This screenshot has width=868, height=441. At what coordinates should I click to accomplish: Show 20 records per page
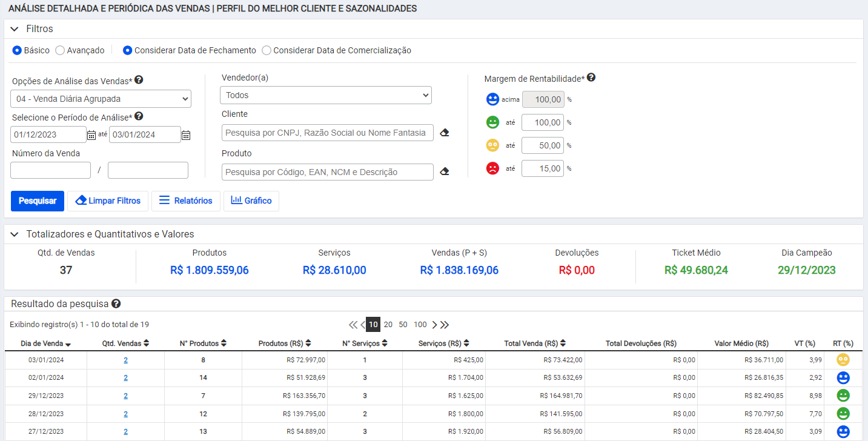coord(388,325)
